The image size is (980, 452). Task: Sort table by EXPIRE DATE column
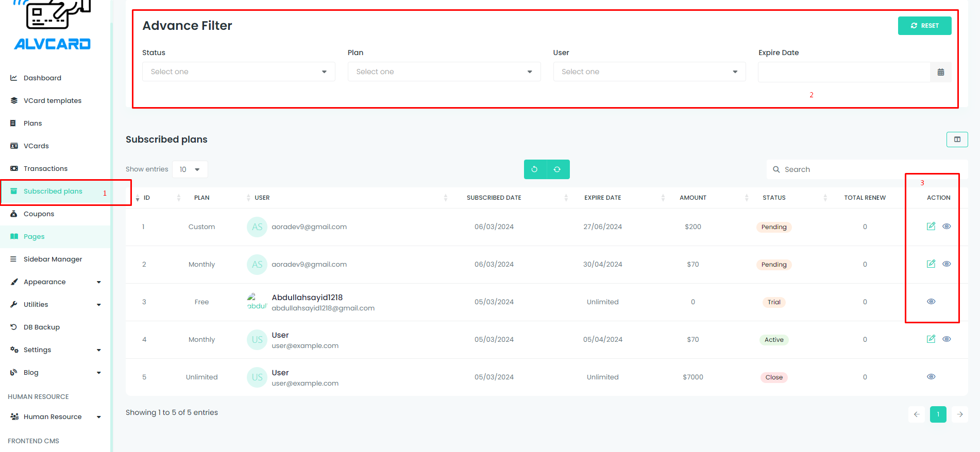coord(603,198)
